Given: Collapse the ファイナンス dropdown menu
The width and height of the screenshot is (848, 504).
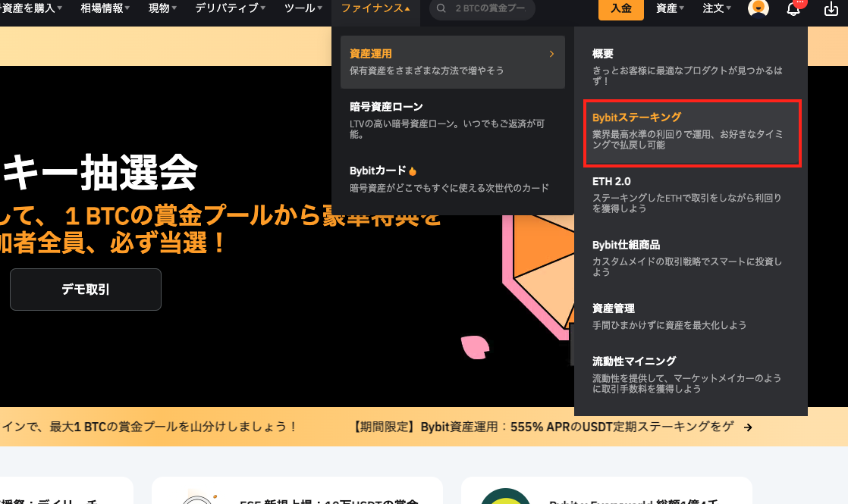Looking at the screenshot, I should pos(375,8).
